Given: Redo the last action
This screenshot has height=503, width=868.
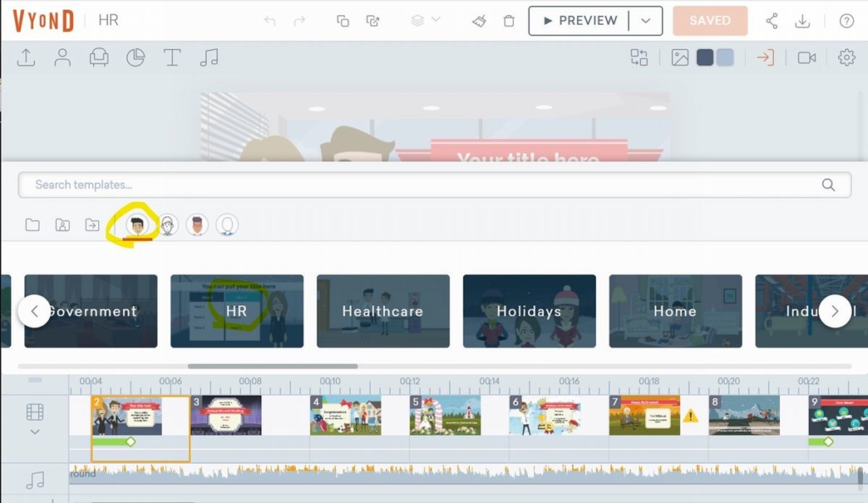Looking at the screenshot, I should coord(299,21).
